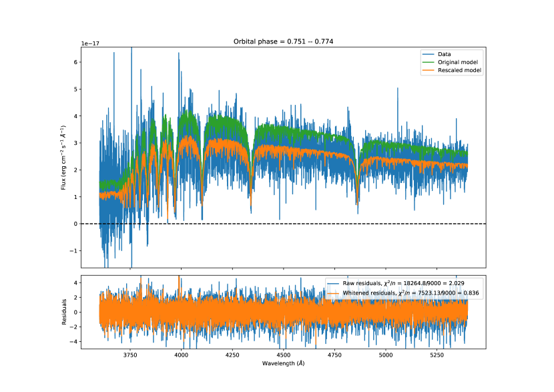Click the green line sample beside "Original model"
Screen dimensions: 554x392
(x=428, y=62)
